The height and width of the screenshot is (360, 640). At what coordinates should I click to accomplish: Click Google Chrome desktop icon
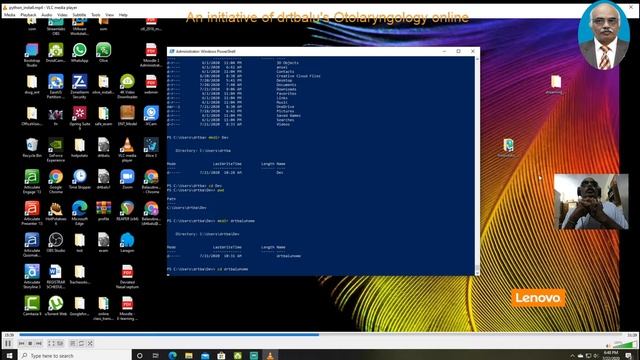(56, 182)
